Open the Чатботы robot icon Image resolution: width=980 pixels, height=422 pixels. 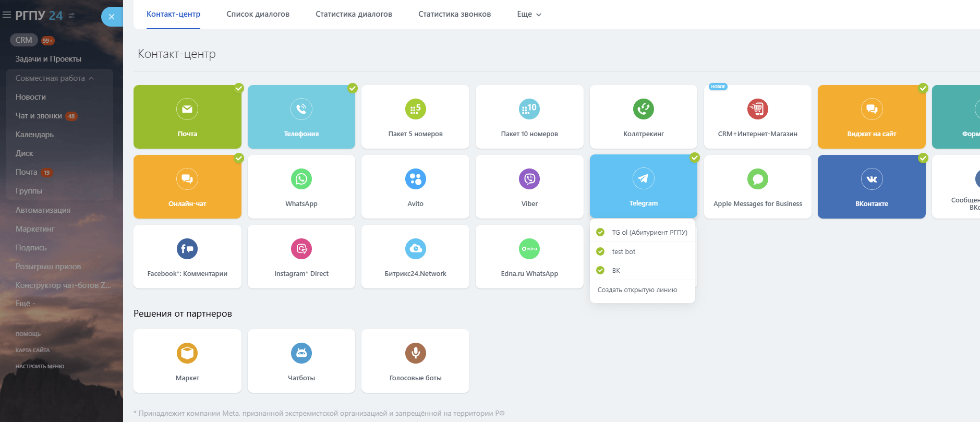[301, 353]
